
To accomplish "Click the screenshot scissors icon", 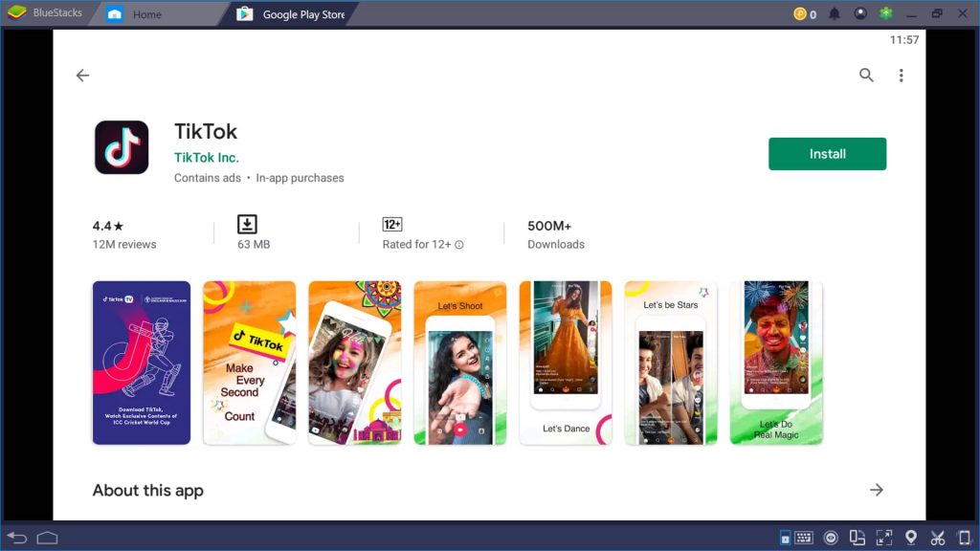I will (x=938, y=538).
